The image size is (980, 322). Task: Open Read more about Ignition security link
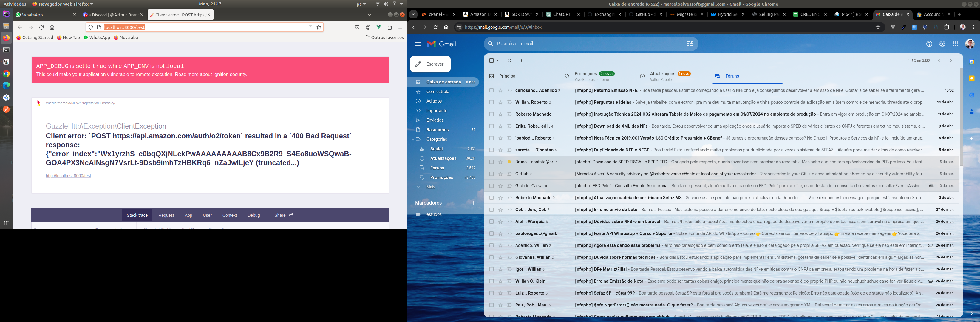point(211,75)
